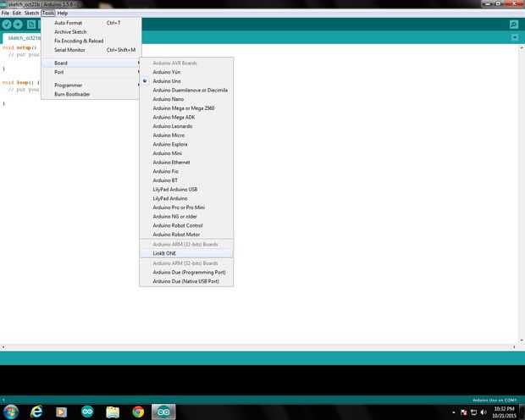This screenshot has width=525, height=420.
Task: Select Arduino Robot Control board
Action: click(186, 226)
